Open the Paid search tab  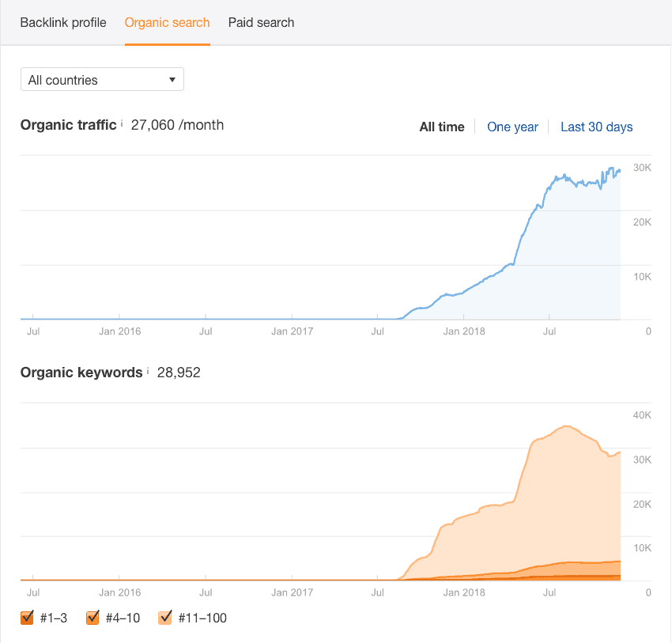(261, 22)
